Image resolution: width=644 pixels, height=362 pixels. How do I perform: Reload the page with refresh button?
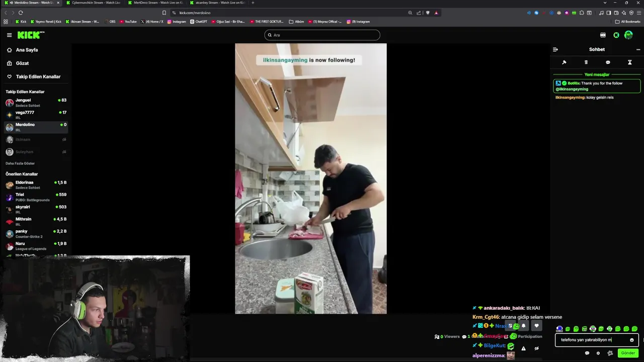pyautogui.click(x=21, y=13)
